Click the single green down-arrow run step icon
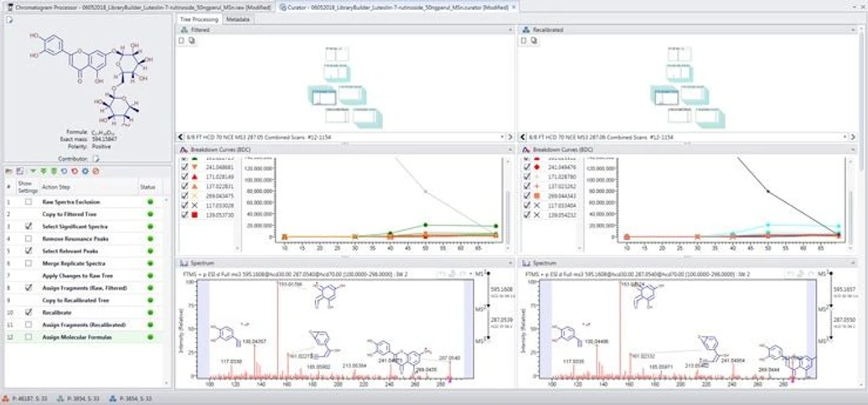The width and height of the screenshot is (868, 405). pos(34,172)
